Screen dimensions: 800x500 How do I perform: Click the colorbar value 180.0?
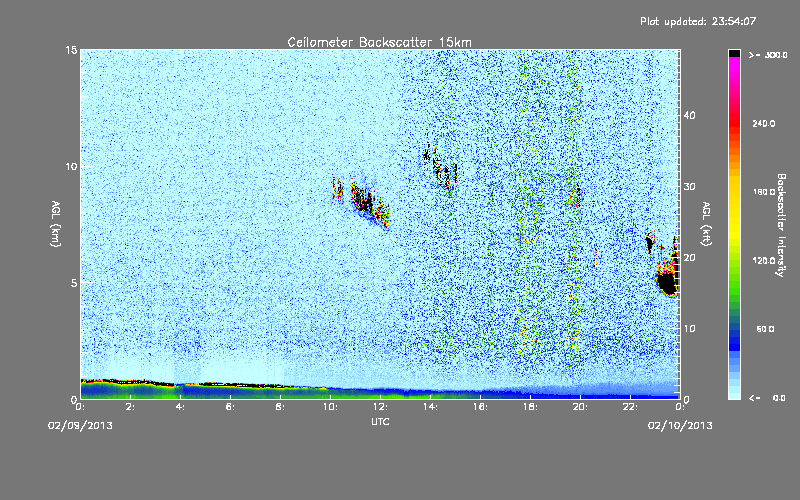(x=764, y=192)
